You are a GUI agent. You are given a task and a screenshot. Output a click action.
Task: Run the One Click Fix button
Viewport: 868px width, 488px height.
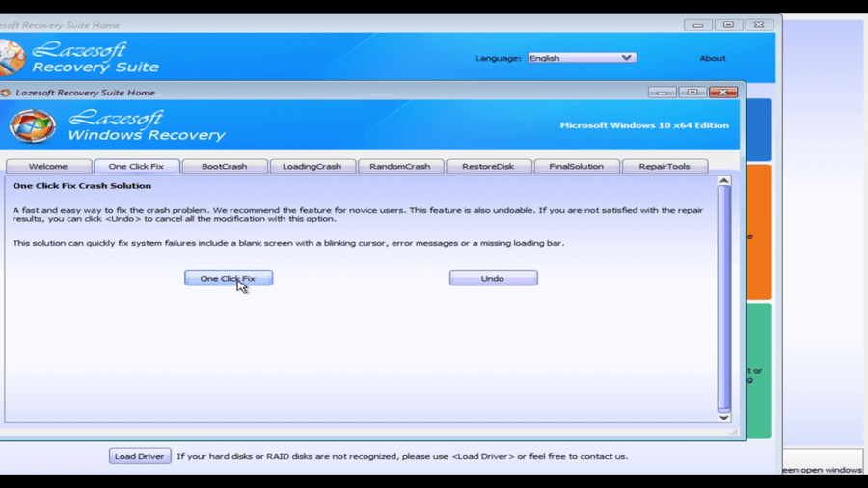228,278
